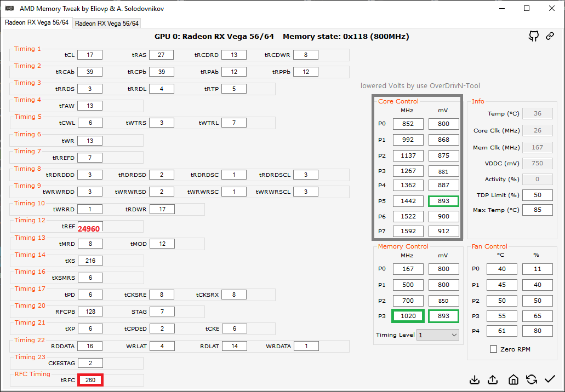Open the Timing Level dropdown
Screen dimensions: 565x392
coord(438,335)
